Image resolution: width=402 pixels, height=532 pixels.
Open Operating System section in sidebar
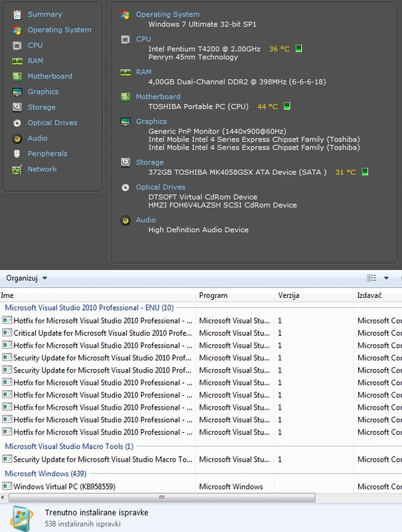click(59, 30)
